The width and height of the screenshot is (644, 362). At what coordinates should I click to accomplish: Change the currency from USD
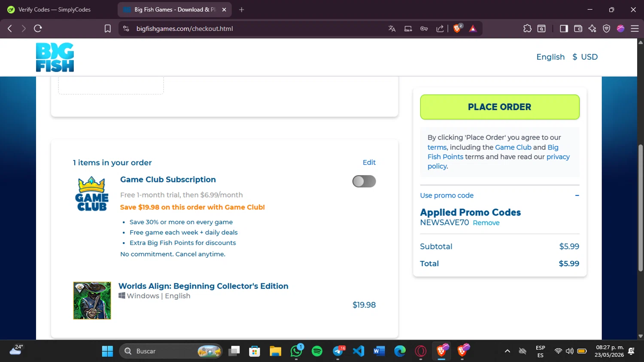coord(585,57)
